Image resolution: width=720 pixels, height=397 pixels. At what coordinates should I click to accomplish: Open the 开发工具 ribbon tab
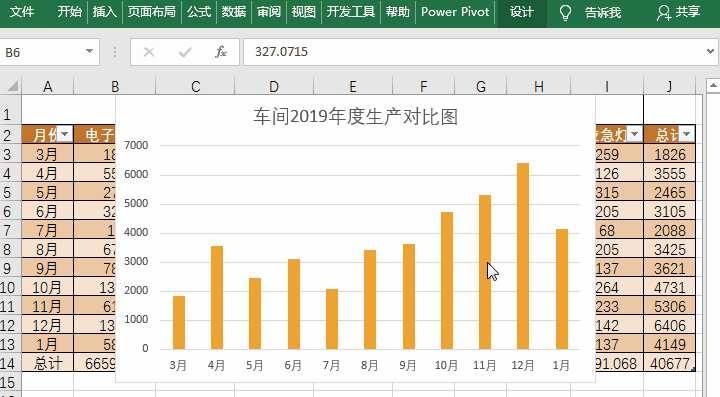[351, 11]
